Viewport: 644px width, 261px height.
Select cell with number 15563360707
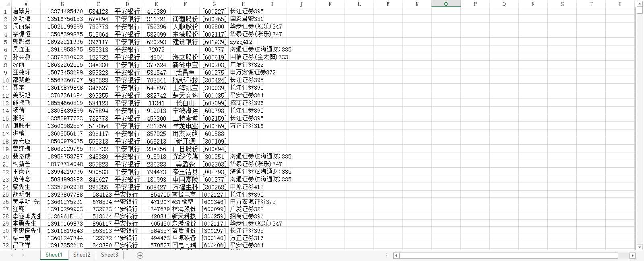point(62,80)
